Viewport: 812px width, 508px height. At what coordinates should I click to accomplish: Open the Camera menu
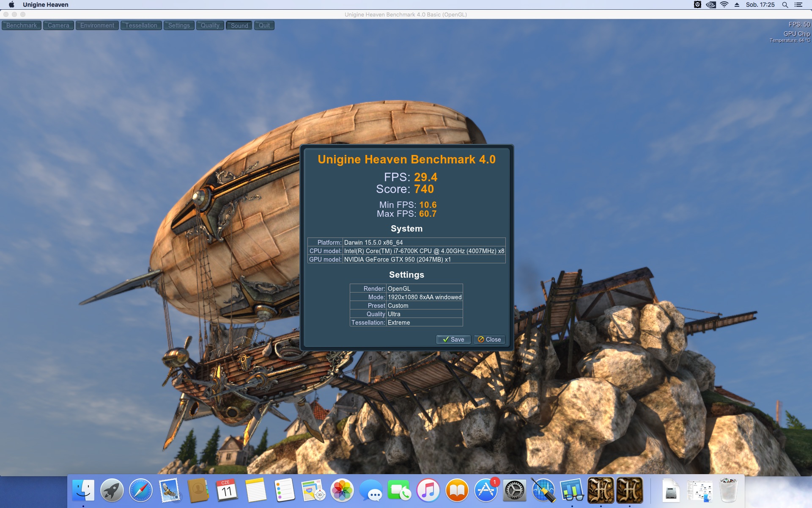(x=58, y=25)
